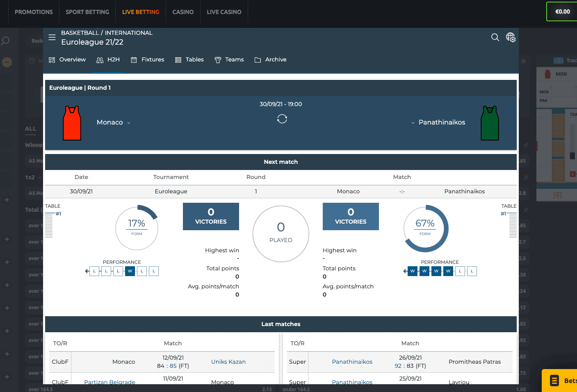Select the W result in Monaco performance
The width and height of the screenshot is (577, 392).
[130, 271]
